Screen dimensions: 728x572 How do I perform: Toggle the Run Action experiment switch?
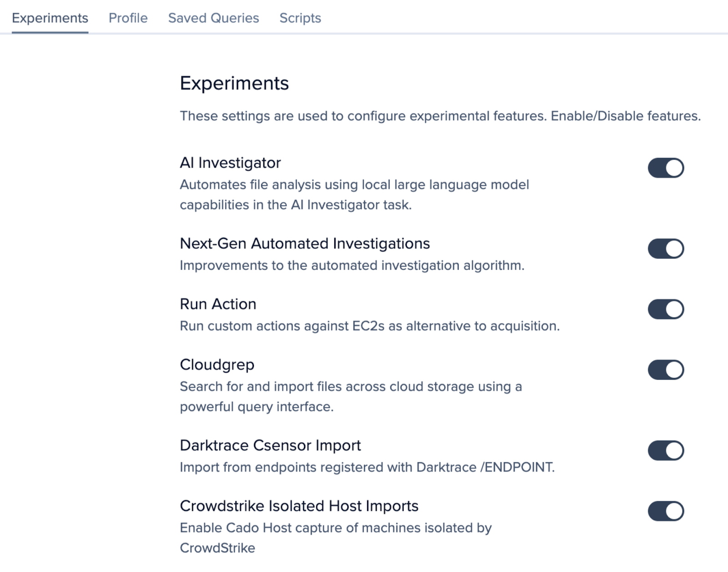coord(666,309)
